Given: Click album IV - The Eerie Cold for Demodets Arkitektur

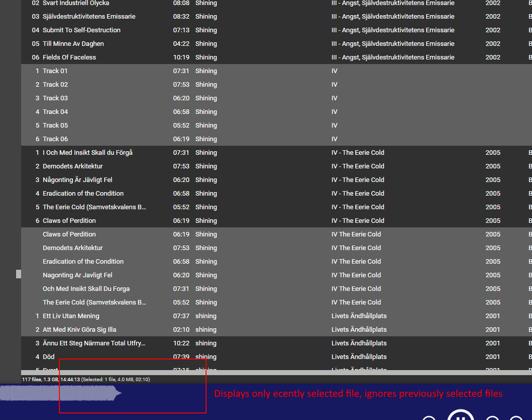Looking at the screenshot, I should 358,166.
